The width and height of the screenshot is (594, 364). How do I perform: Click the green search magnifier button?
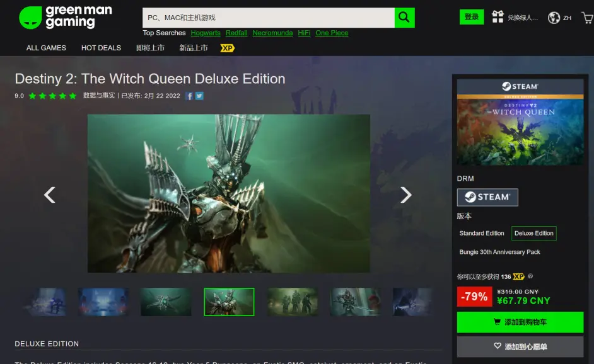(405, 18)
